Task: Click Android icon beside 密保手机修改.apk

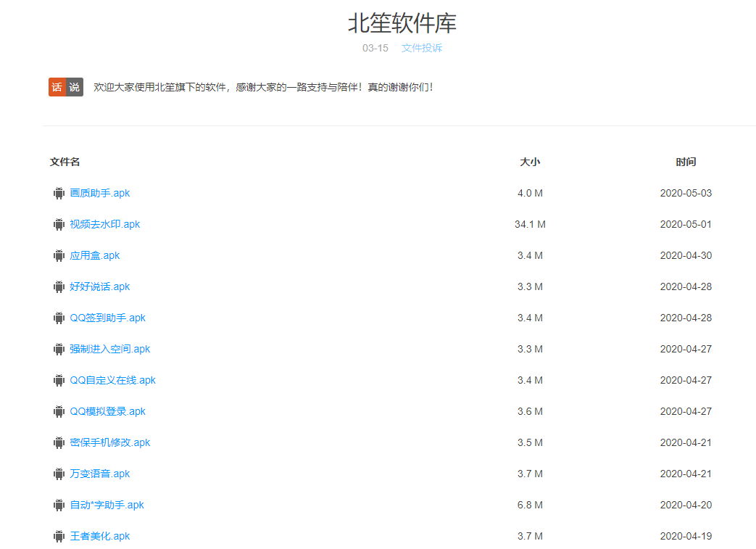Action: tap(59, 443)
